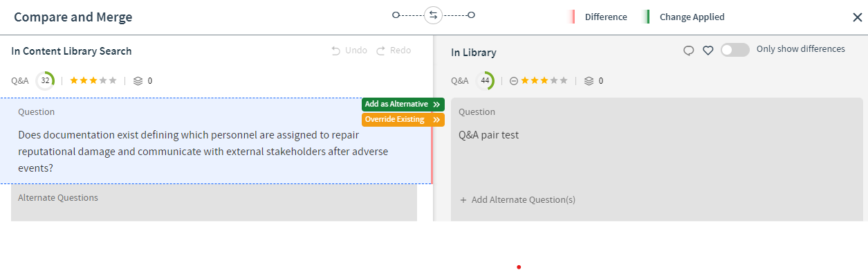Click the minus circle icon beside library stars
Image resolution: width=868 pixels, height=270 pixels.
click(514, 81)
